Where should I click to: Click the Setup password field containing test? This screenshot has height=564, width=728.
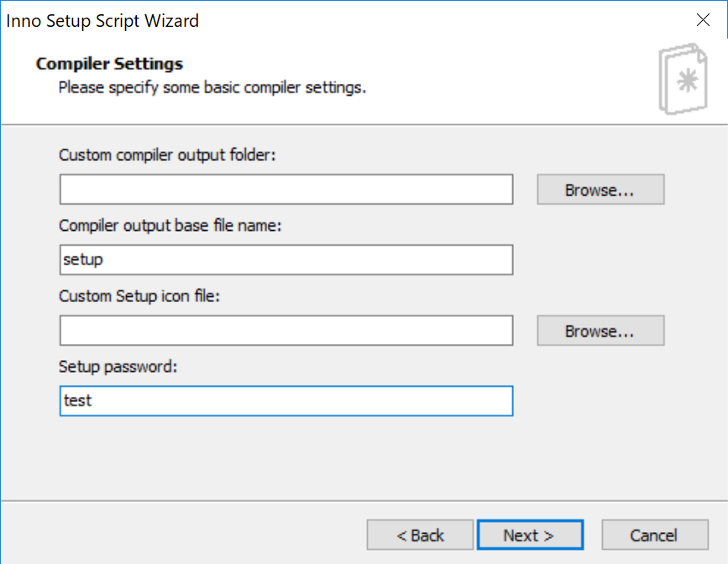[286, 401]
